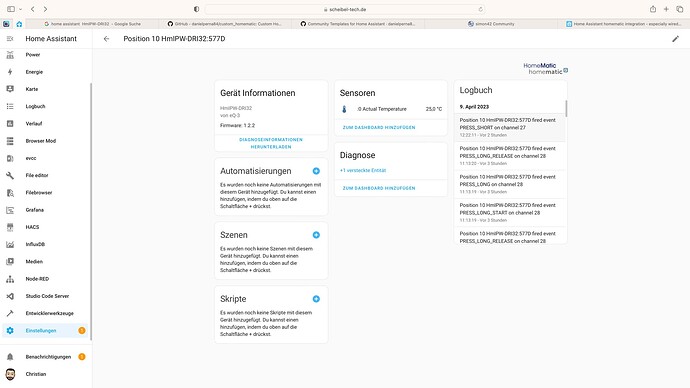This screenshot has height=388, width=690.
Task: Open the Filebrowser icon
Action: (10, 193)
